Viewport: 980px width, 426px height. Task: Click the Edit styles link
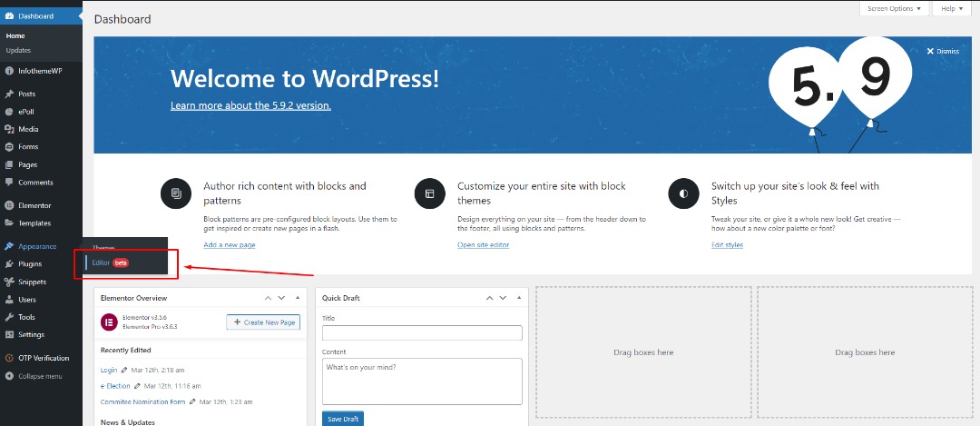pyautogui.click(x=728, y=245)
